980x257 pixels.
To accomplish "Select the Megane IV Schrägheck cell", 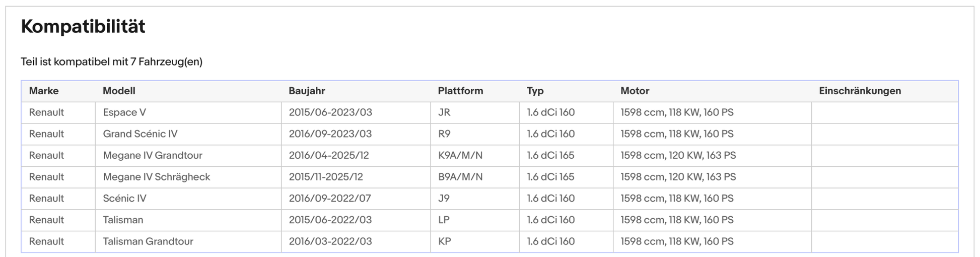I will tap(157, 177).
